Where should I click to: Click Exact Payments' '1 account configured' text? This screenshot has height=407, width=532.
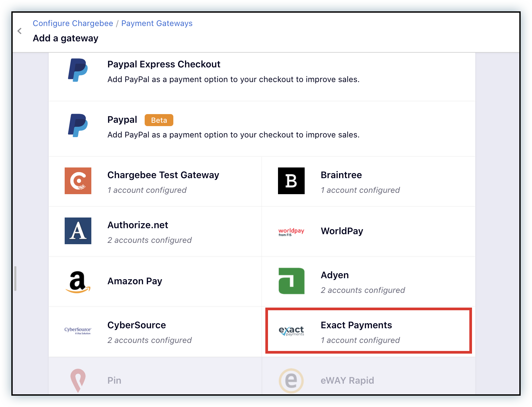(x=360, y=340)
